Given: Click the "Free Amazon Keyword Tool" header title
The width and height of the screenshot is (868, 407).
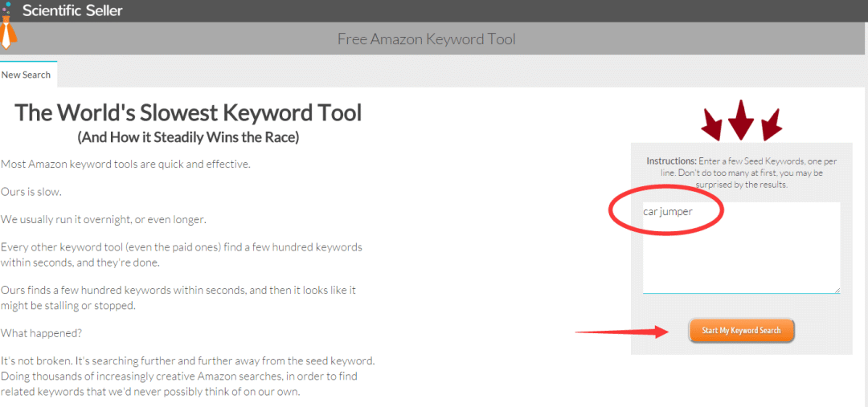Looking at the screenshot, I should pos(426,39).
